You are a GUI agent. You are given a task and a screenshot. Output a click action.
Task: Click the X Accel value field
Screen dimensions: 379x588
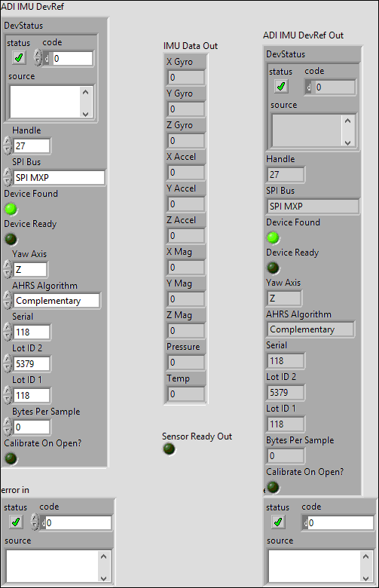186,172
